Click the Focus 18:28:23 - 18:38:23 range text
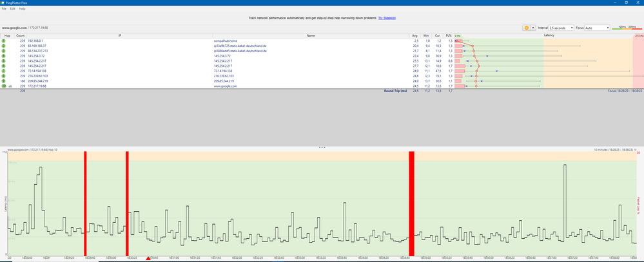Screen dimensions: 644x262 click(x=625, y=91)
